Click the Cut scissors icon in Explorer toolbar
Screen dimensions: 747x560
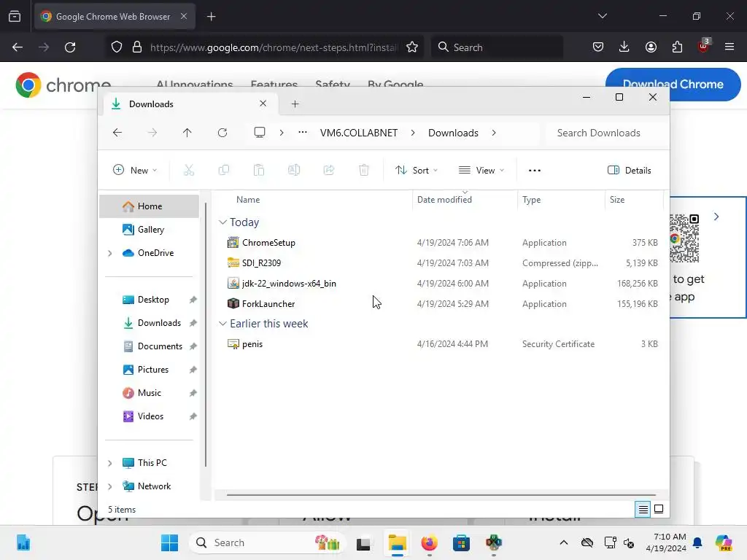tap(189, 170)
